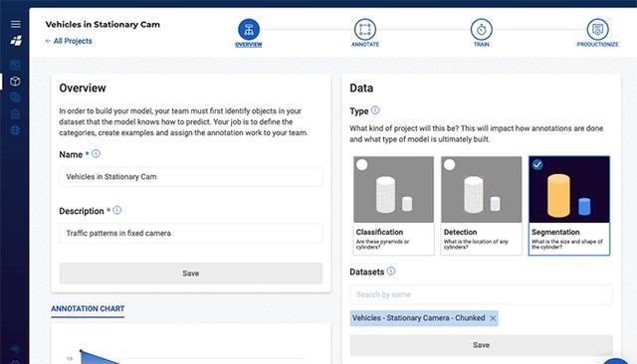Click info icon next to Name
The height and width of the screenshot is (364, 637).
pos(96,154)
